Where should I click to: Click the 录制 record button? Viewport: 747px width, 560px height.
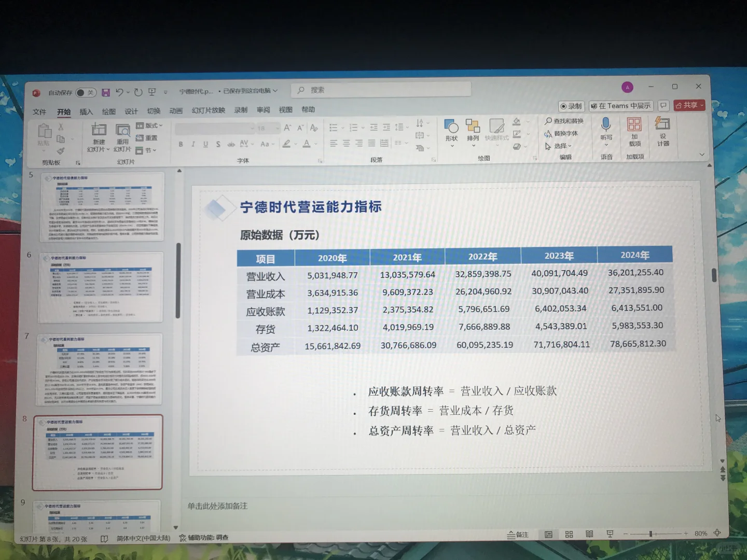571,106
